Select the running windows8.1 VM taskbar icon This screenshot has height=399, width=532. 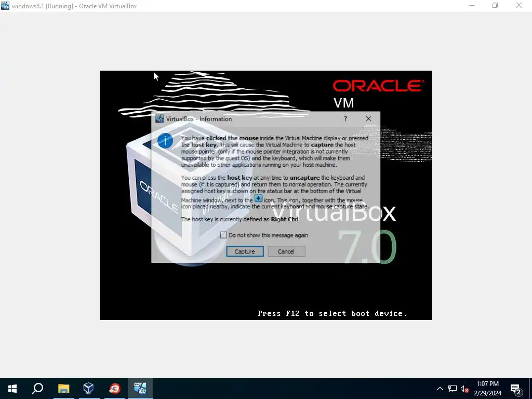pos(140,389)
